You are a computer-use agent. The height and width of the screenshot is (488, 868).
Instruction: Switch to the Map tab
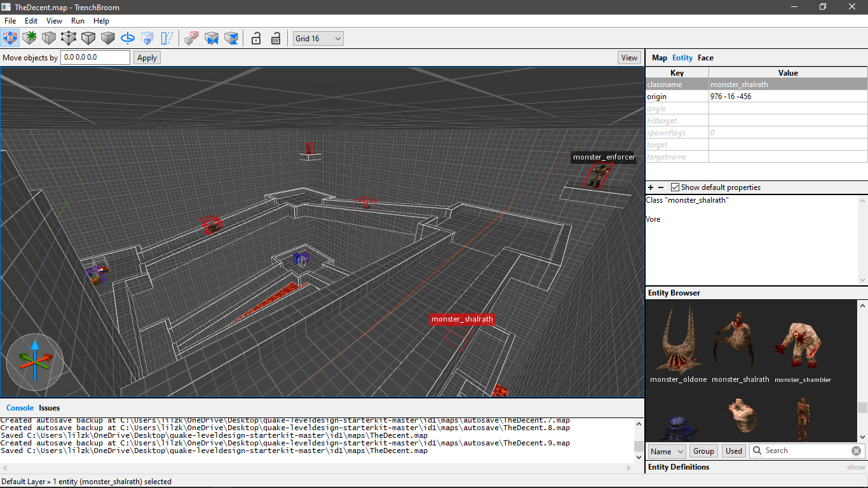660,58
